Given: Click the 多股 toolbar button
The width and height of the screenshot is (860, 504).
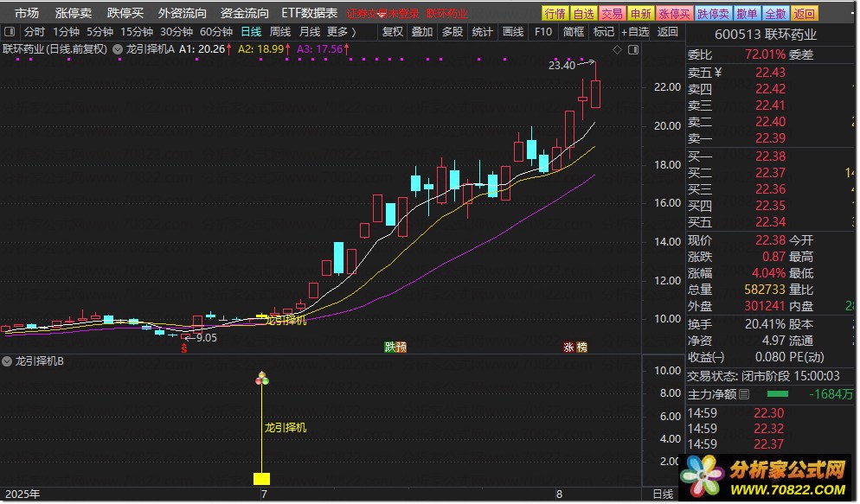Looking at the screenshot, I should point(452,32).
